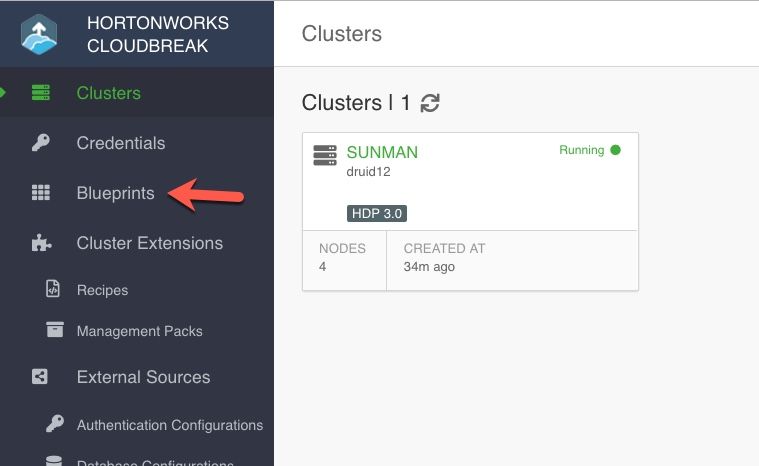
Task: Collapse the External Sources section
Action: 143,377
